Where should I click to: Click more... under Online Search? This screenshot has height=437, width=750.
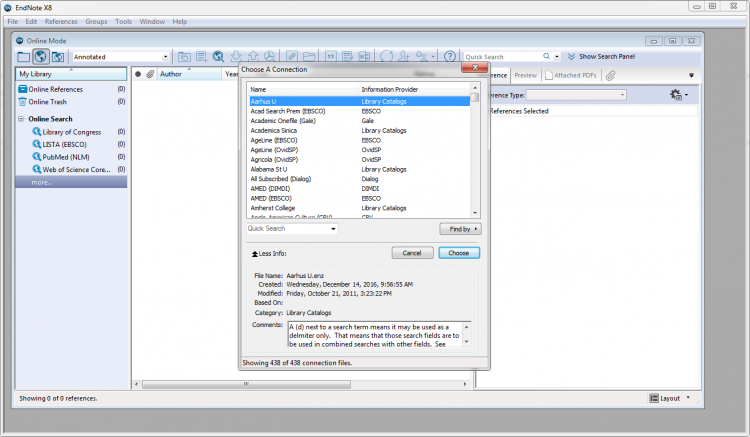pyautogui.click(x=42, y=182)
